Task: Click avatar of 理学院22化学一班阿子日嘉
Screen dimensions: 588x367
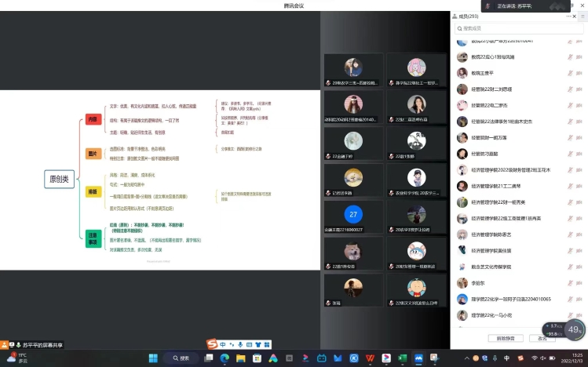Action: [x=462, y=300]
